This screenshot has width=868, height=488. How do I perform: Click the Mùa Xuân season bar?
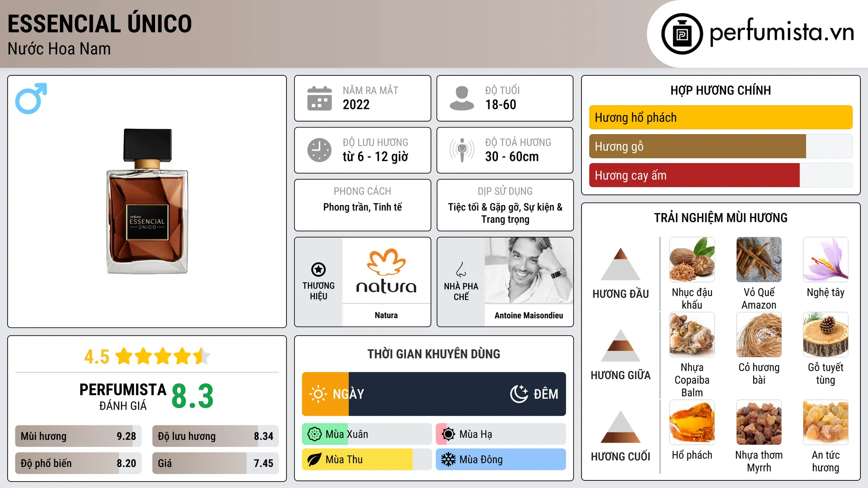pyautogui.click(x=367, y=434)
